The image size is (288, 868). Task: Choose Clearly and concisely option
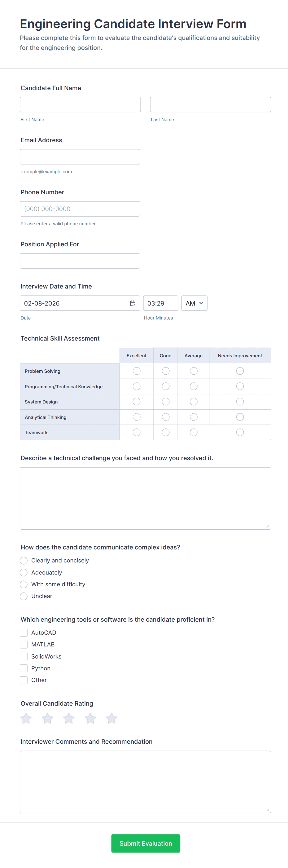[x=24, y=560]
